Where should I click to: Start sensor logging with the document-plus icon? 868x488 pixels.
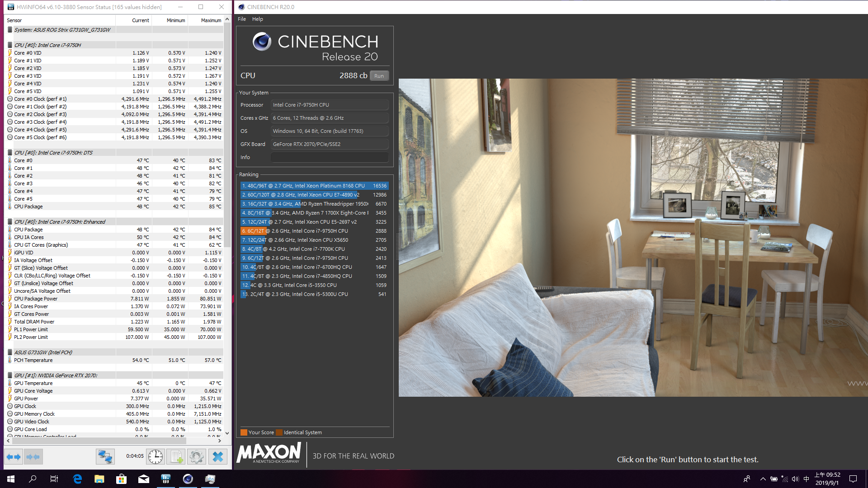tap(176, 457)
